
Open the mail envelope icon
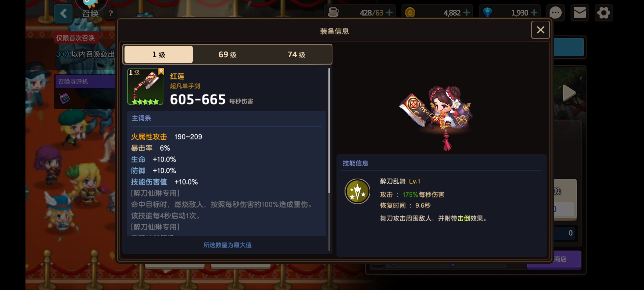[580, 13]
